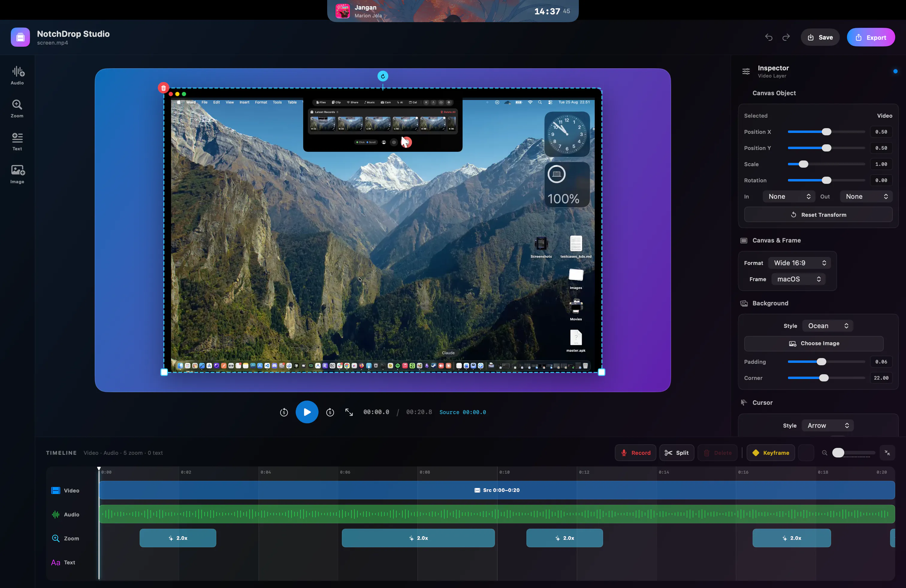Image resolution: width=906 pixels, height=588 pixels.
Task: Select the green audio waveform clip
Action: tap(497, 514)
